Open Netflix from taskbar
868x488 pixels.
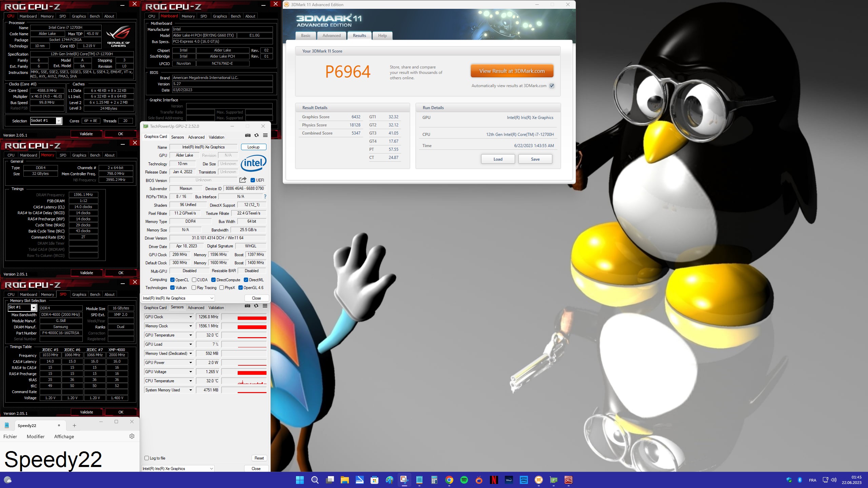pyautogui.click(x=494, y=480)
